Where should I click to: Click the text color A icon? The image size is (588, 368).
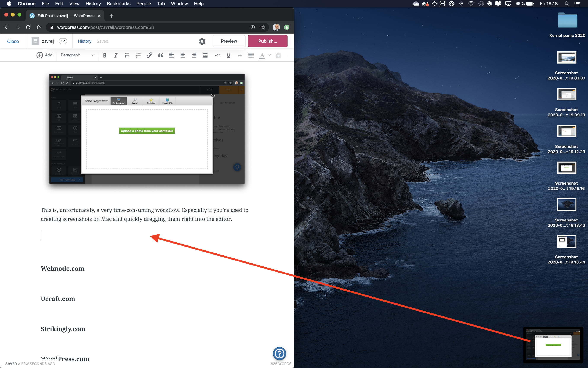(x=262, y=55)
